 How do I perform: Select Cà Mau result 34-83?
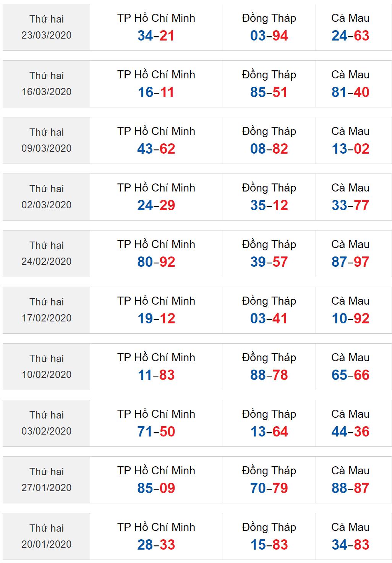coord(350,545)
